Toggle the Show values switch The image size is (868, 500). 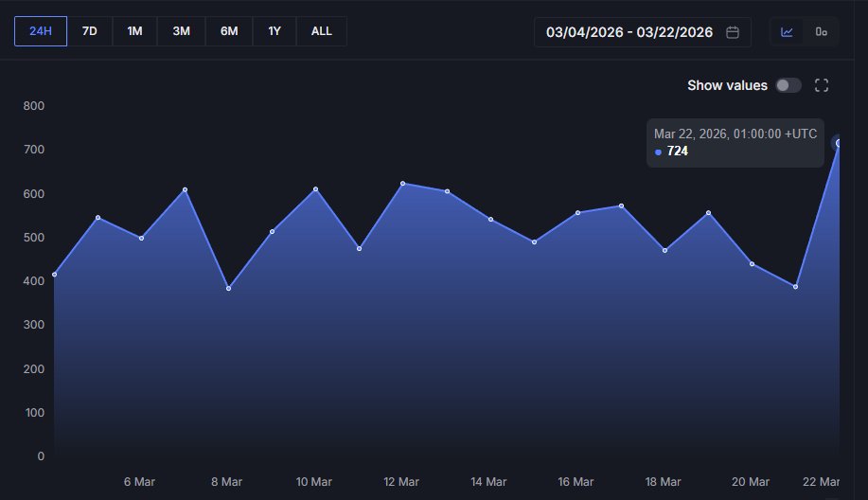[x=788, y=85]
